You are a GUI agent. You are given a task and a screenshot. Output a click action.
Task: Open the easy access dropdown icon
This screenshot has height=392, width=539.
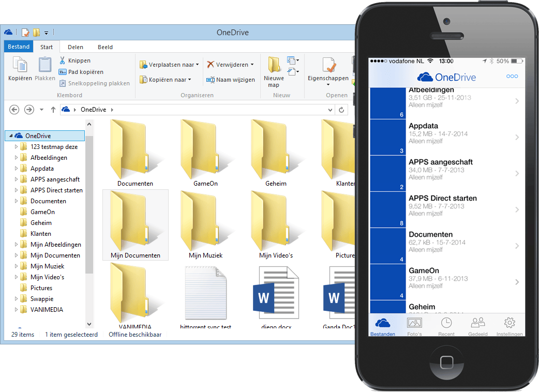pos(293,71)
